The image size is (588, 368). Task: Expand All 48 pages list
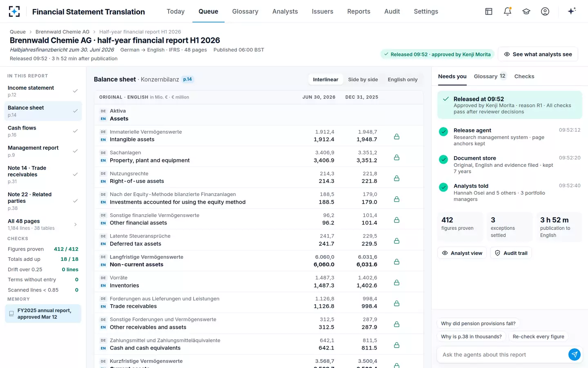coord(43,224)
